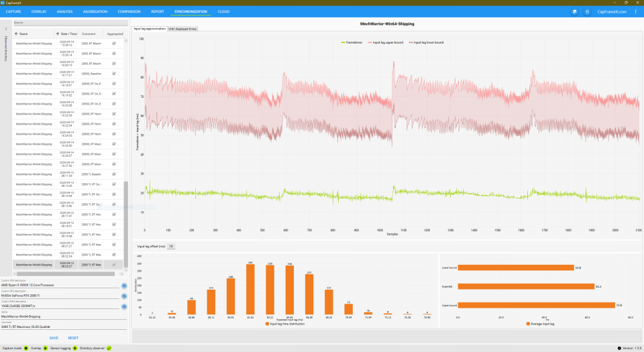Select the record dated 2020-04-14 16:18:51
This screenshot has height=352, width=644.
click(x=68, y=84)
